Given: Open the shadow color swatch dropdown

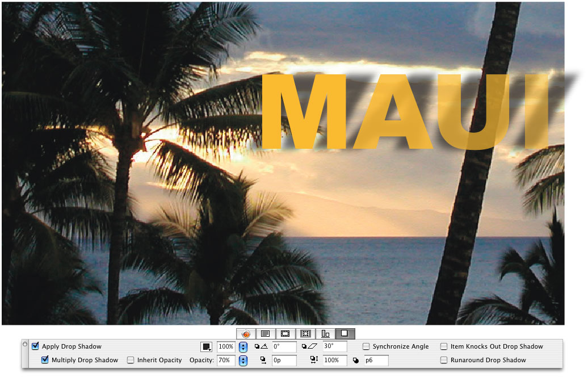Looking at the screenshot, I should coord(206,346).
